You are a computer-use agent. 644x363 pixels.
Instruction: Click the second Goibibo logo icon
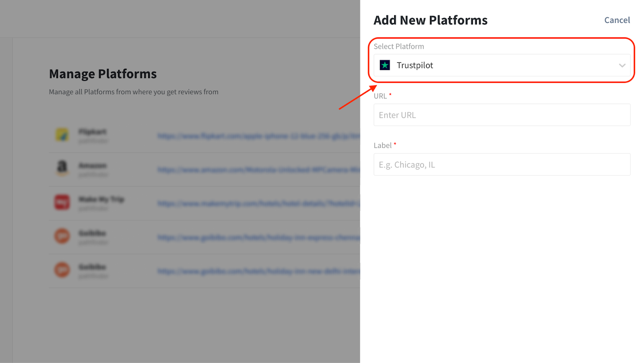62,270
